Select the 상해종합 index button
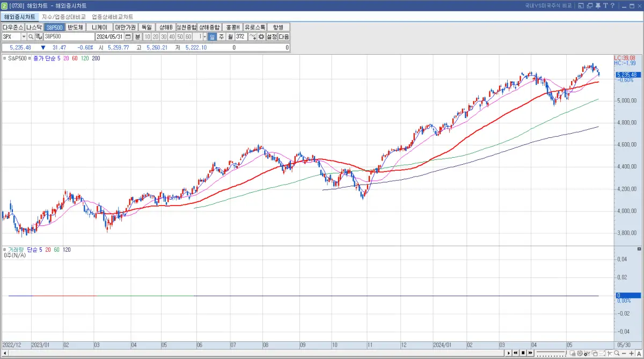 [x=209, y=27]
